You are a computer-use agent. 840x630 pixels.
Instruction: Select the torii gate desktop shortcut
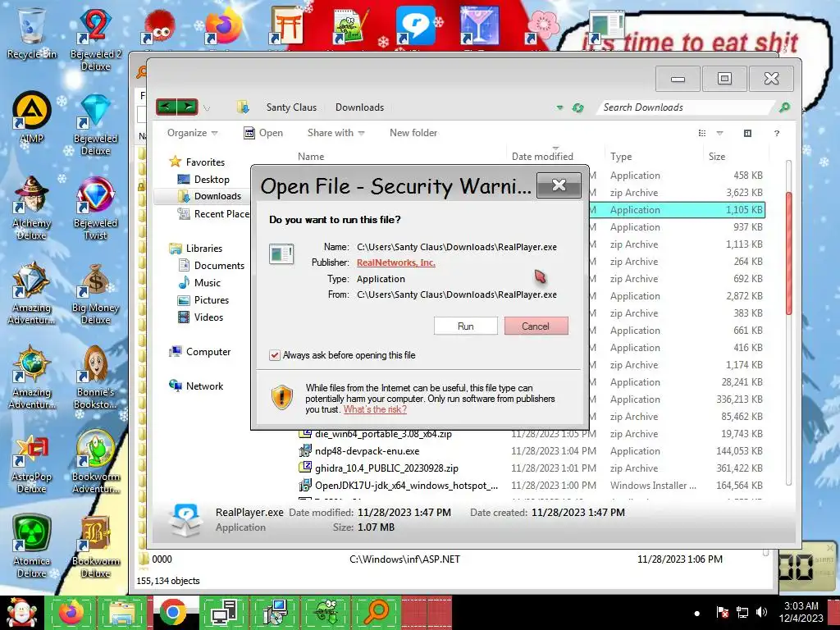click(286, 25)
